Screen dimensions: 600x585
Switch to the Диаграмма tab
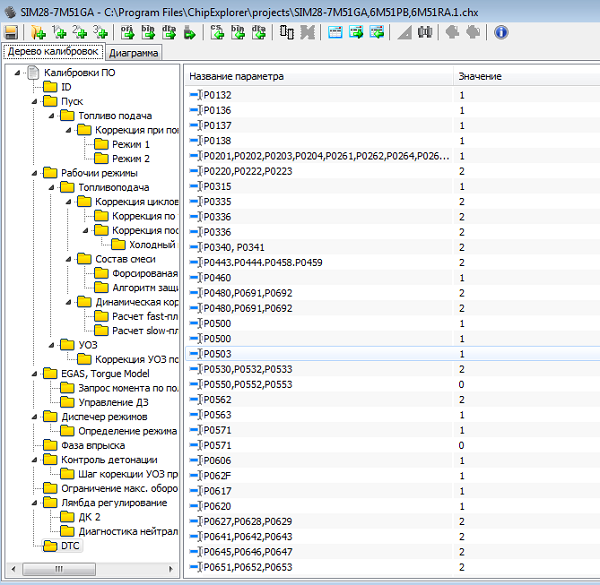pyautogui.click(x=134, y=53)
